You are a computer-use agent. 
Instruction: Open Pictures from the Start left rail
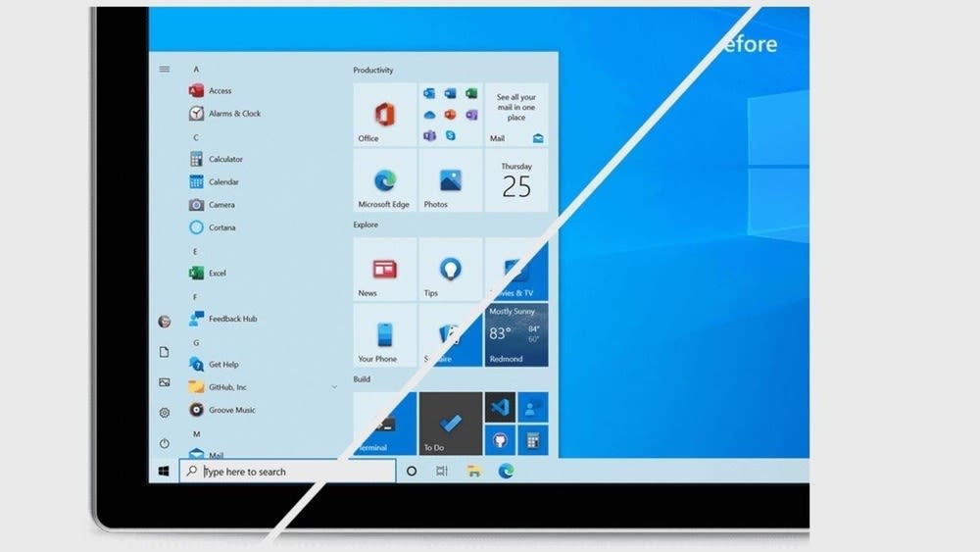(x=165, y=382)
